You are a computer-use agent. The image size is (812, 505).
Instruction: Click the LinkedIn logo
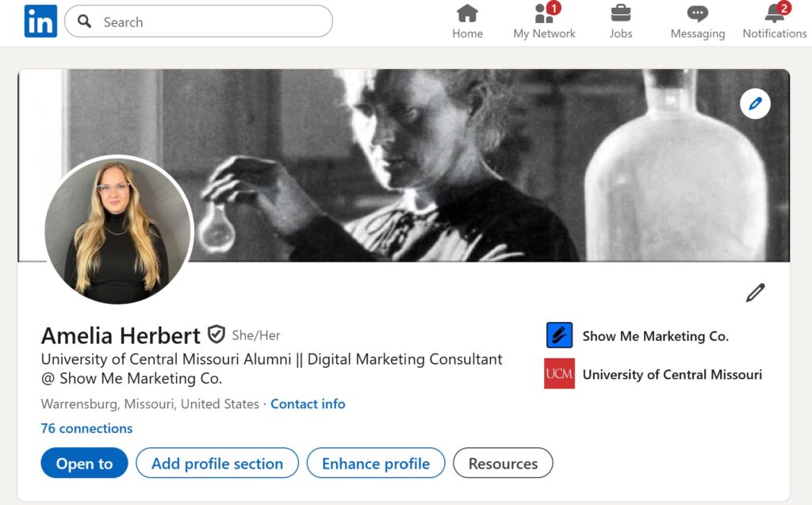click(40, 21)
